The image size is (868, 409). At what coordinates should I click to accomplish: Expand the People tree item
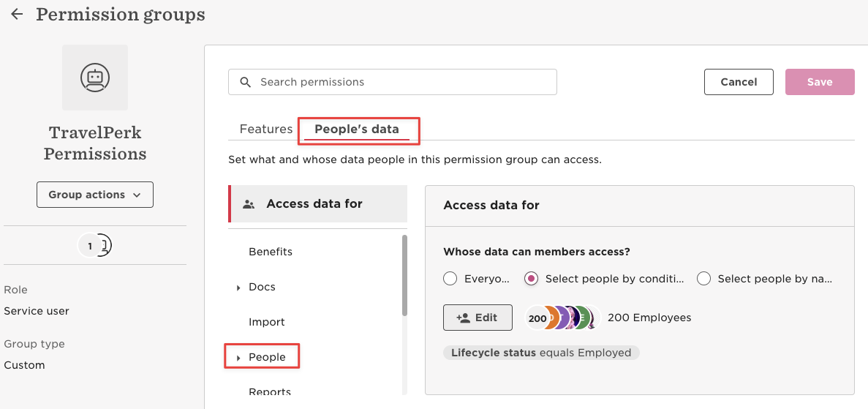pyautogui.click(x=238, y=358)
